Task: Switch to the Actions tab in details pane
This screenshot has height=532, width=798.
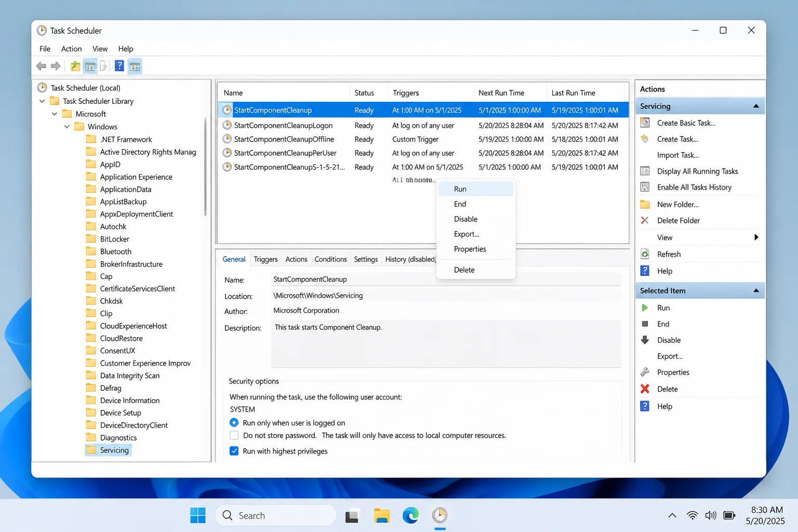Action: (x=296, y=259)
